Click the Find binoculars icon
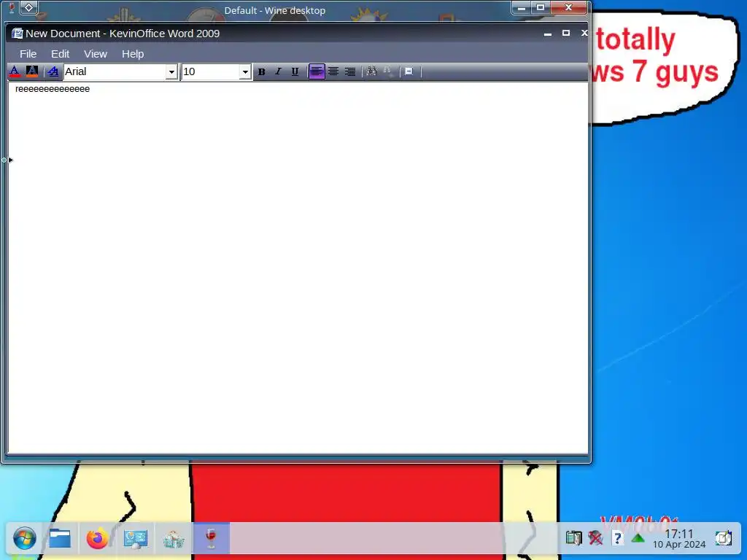747x560 pixels. click(371, 72)
